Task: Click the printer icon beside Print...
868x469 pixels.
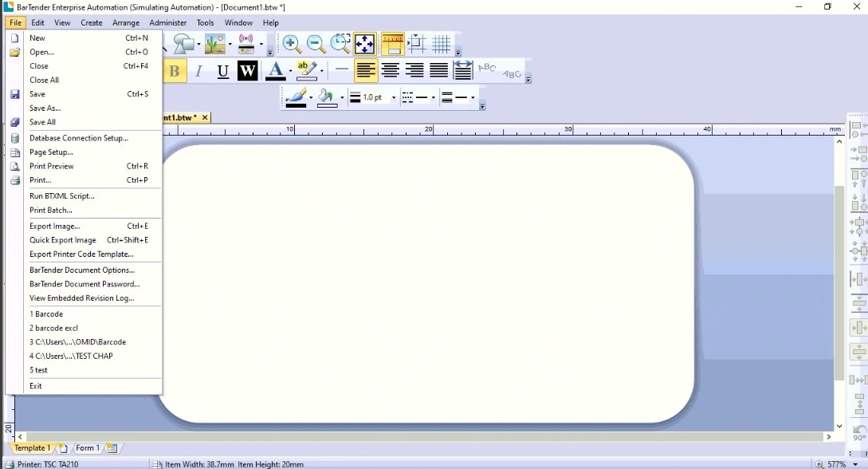Action: point(15,180)
